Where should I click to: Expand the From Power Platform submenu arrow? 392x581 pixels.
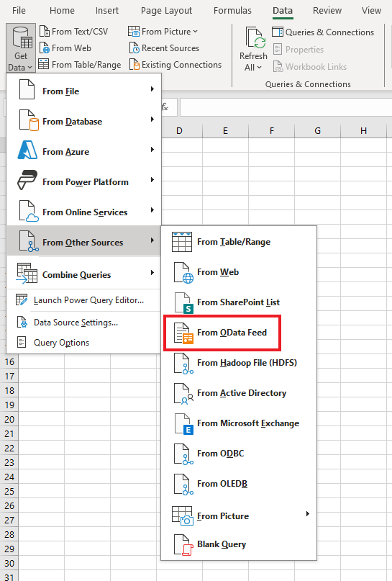click(152, 180)
